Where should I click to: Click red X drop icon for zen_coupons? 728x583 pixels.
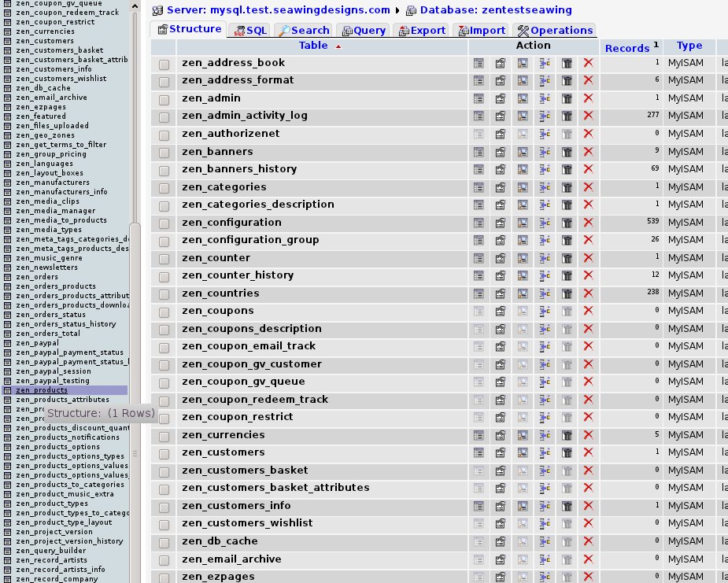(588, 311)
